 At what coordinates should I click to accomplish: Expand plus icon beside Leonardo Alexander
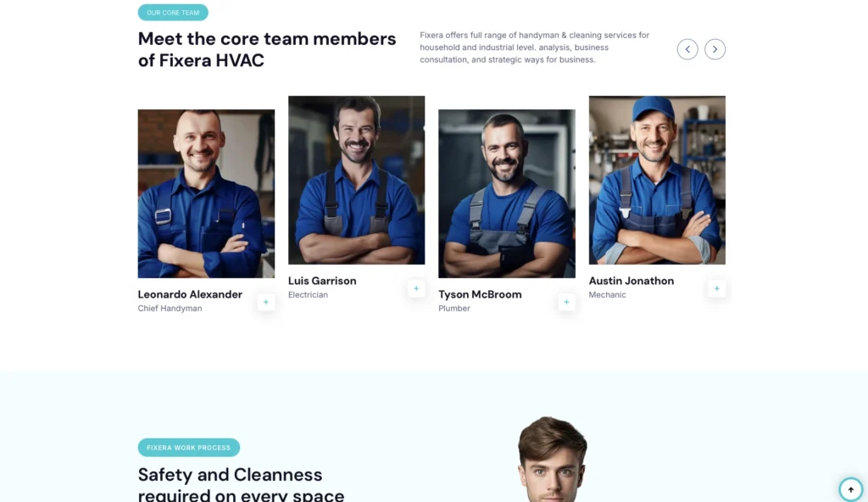coord(265,302)
